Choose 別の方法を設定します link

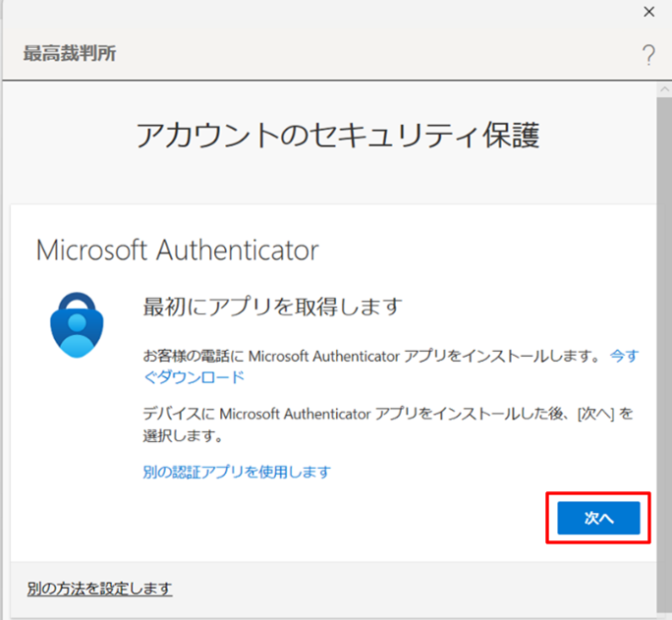coord(99,589)
